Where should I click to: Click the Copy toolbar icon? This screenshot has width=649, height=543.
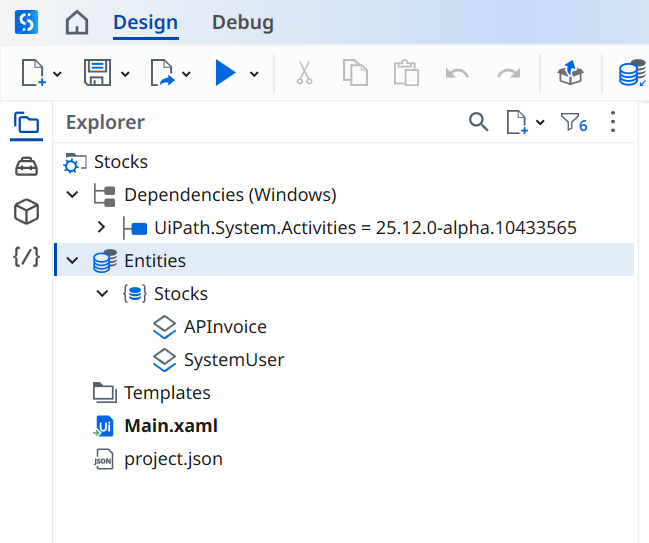tap(355, 73)
